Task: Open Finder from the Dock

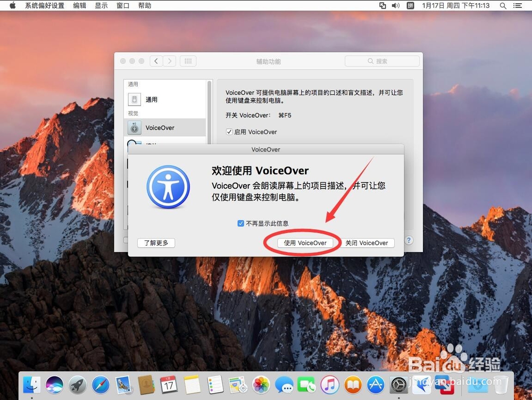Action: (32, 385)
